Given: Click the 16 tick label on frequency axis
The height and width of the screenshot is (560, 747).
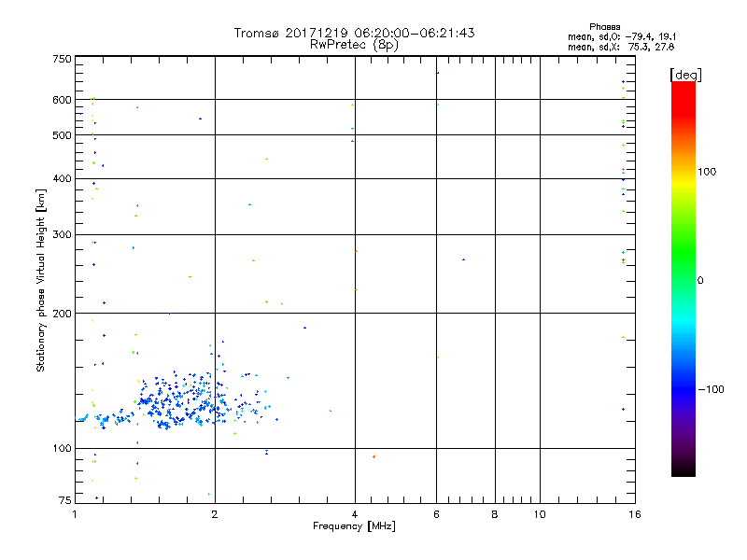Looking at the screenshot, I should pos(635,514).
